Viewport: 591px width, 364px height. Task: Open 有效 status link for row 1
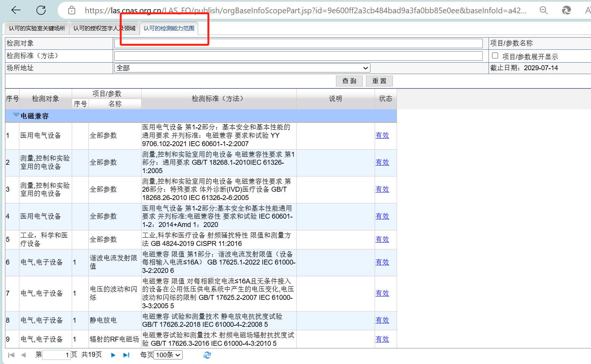pos(382,136)
